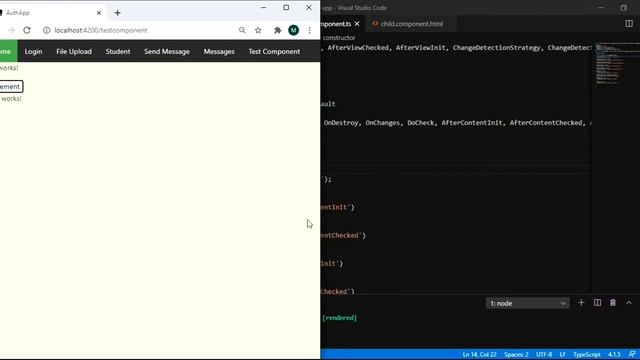Change encoding via 'UTF-8' status item
The image size is (640, 360).
(x=544, y=355)
